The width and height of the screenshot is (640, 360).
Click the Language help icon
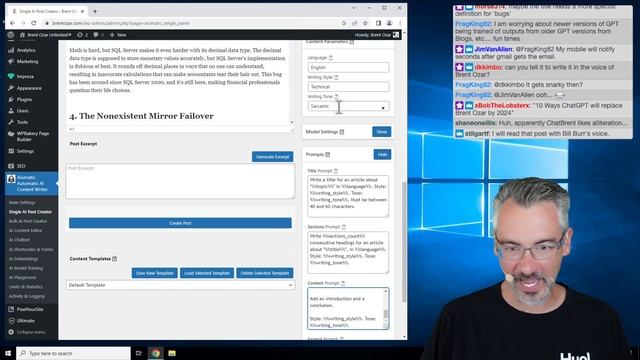[x=331, y=58]
